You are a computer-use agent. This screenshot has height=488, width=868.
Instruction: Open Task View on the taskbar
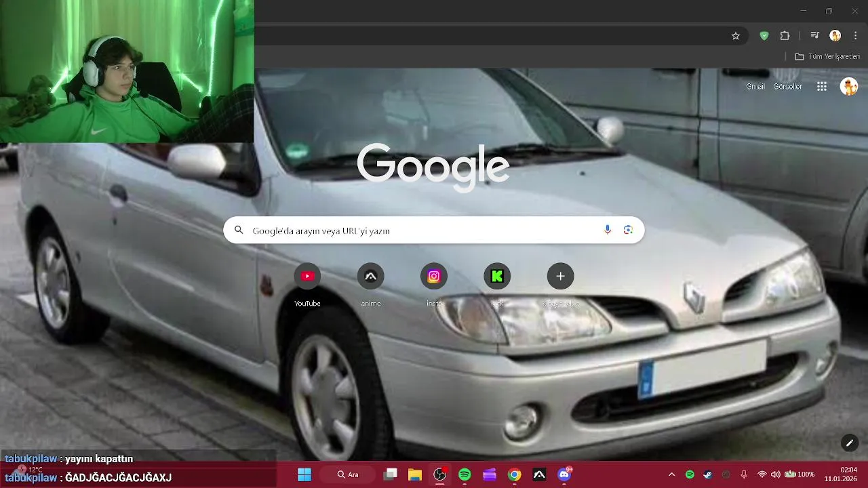coord(390,474)
